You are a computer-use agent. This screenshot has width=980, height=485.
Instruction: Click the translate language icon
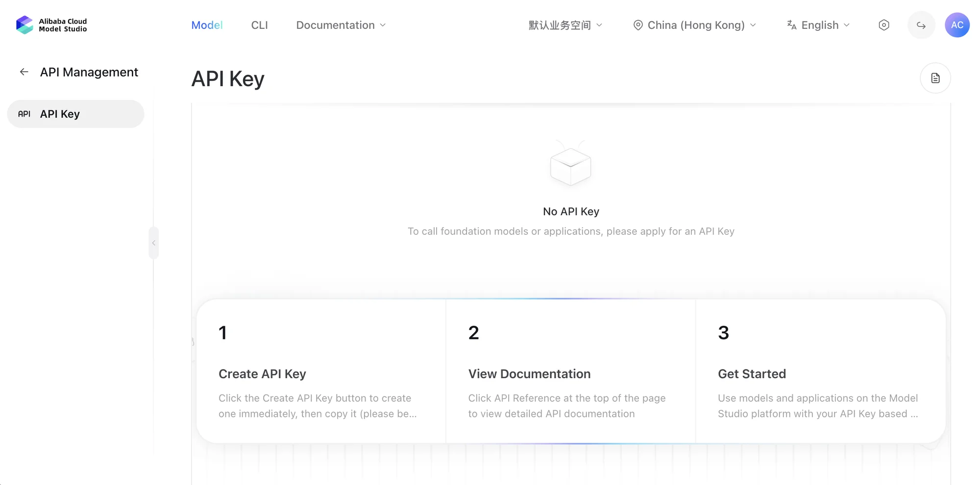pos(792,25)
